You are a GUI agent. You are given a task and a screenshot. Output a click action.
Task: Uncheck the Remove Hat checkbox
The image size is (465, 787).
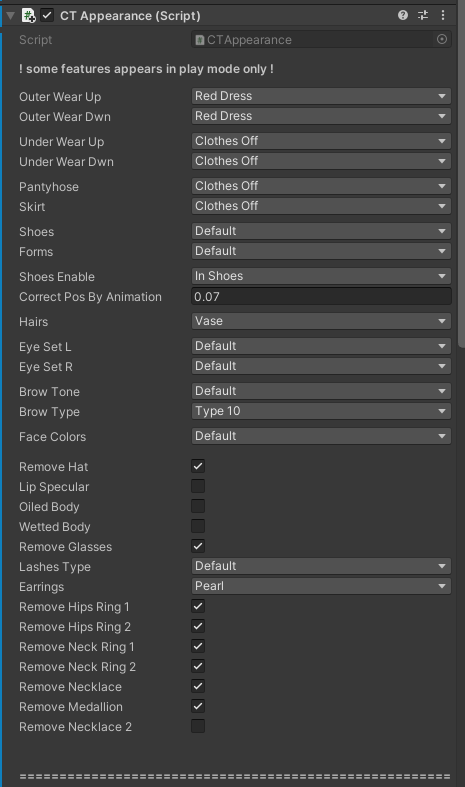tap(198, 466)
